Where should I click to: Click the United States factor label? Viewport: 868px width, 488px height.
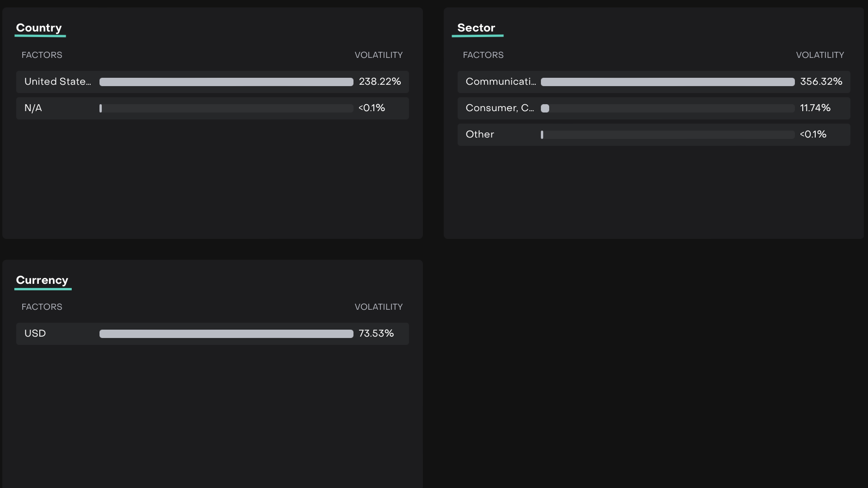pos(57,81)
